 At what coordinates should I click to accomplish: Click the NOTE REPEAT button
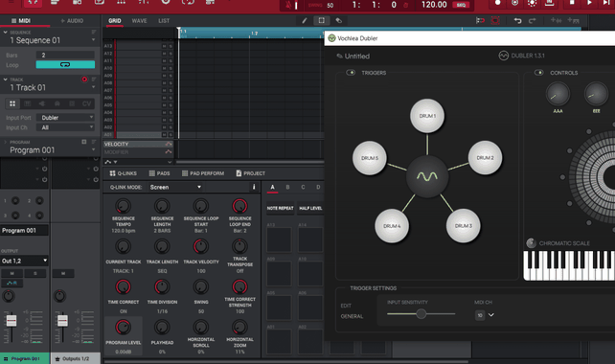point(280,208)
